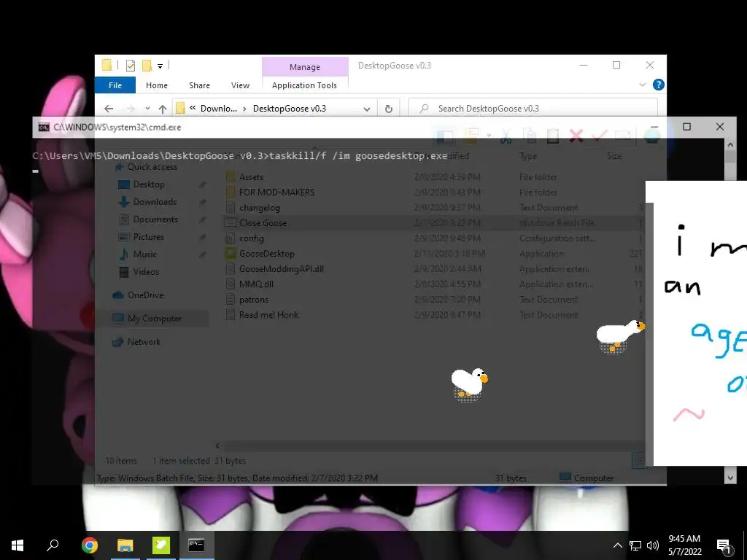Open the volume speaker tray icon
747x560 pixels.
(653, 545)
